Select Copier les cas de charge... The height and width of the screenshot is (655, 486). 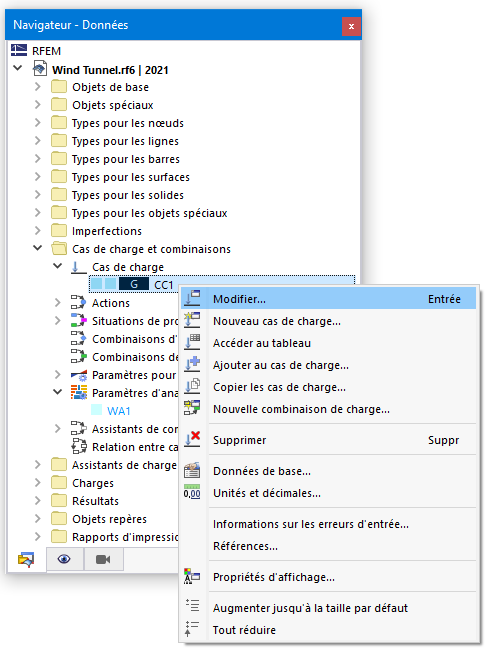[x=328, y=387]
